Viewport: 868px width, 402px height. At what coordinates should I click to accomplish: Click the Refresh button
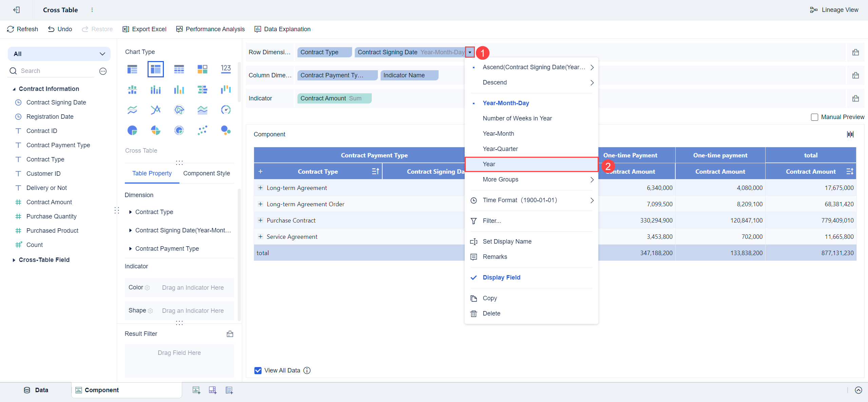click(22, 29)
